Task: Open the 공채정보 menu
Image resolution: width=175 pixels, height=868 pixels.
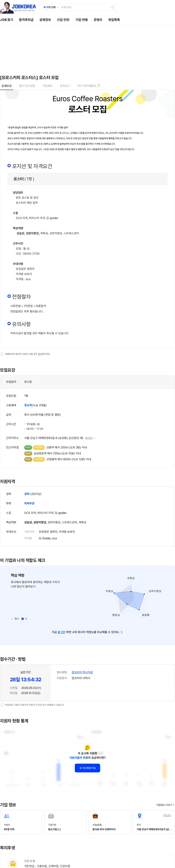Action: 45,20
